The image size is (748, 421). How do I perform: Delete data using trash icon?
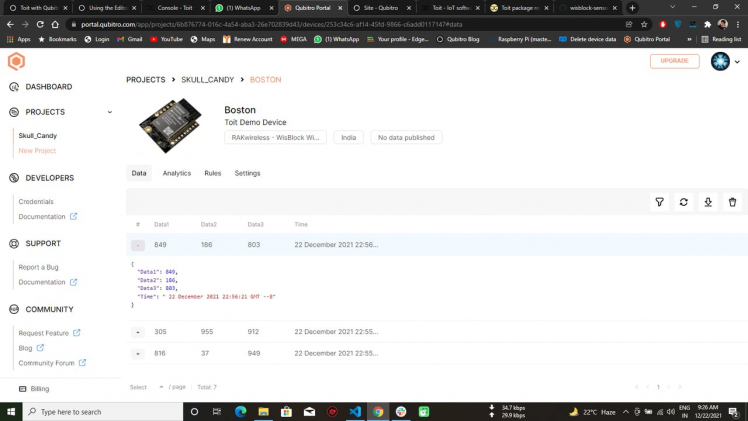coord(732,202)
